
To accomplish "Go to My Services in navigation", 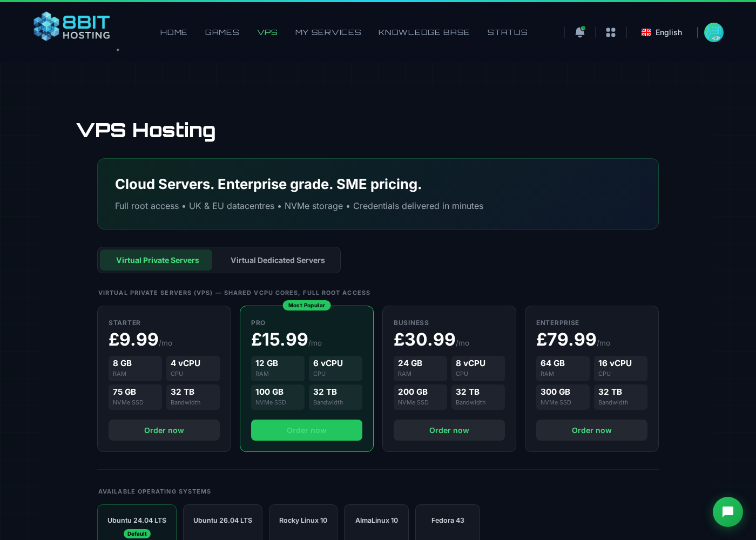I will coord(328,32).
